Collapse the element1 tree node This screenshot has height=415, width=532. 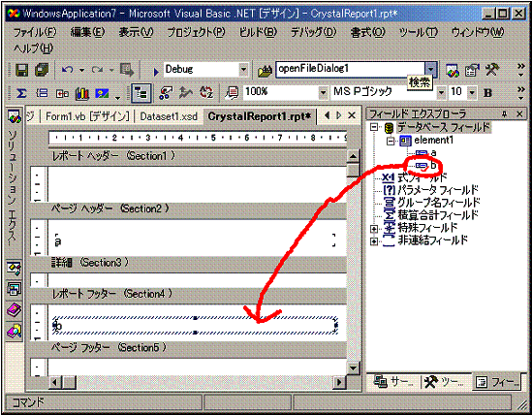pyautogui.click(x=391, y=141)
